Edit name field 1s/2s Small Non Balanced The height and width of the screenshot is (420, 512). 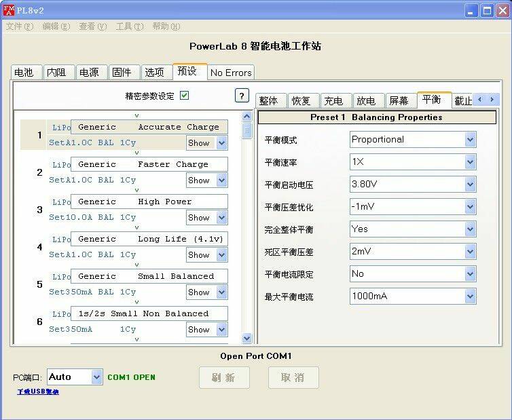[x=149, y=313]
